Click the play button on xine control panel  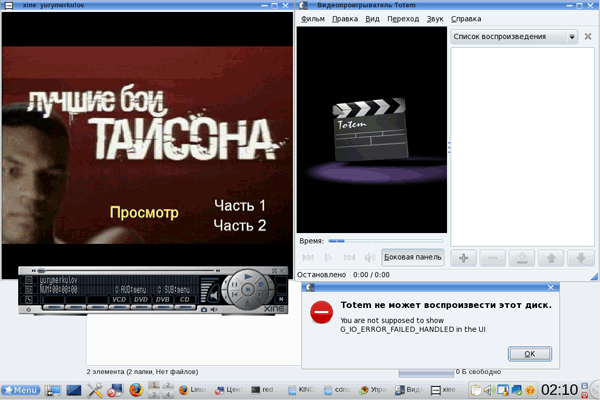(x=248, y=276)
